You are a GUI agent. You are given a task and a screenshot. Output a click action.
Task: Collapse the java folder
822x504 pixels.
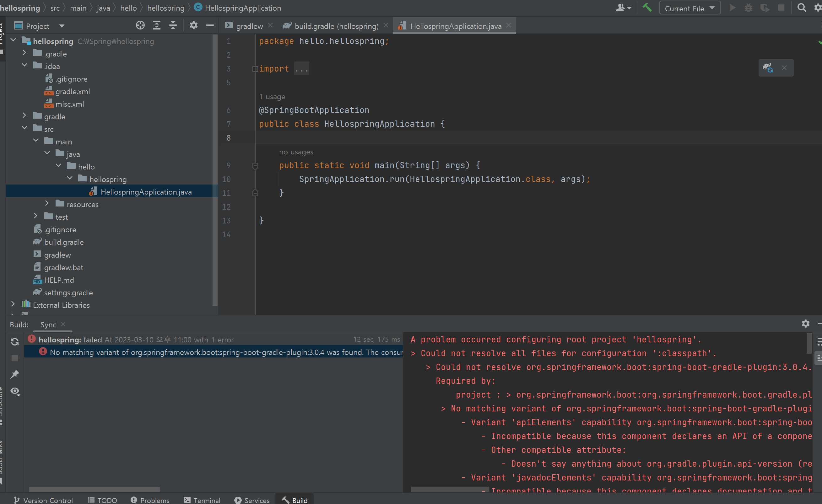pyautogui.click(x=47, y=153)
